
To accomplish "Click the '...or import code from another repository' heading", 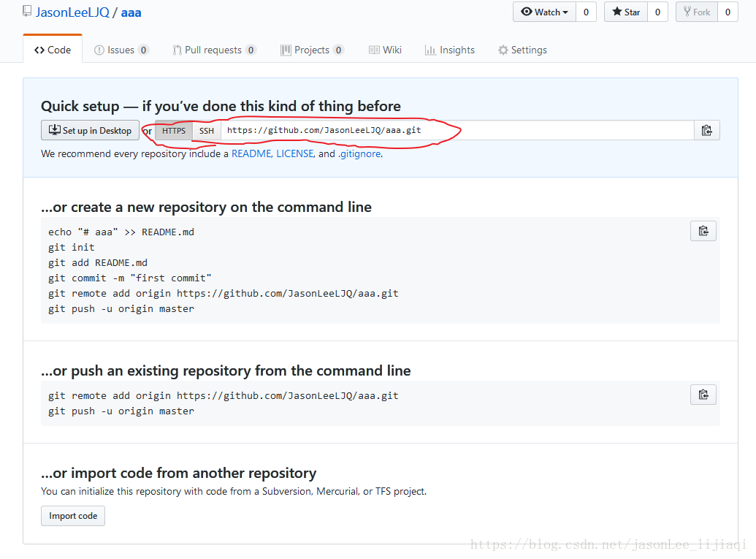I will [x=178, y=474].
